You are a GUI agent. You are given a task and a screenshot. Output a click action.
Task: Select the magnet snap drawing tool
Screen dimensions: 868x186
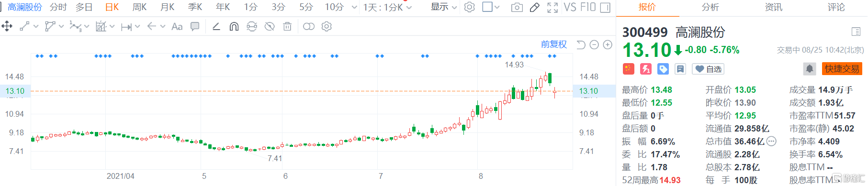234,26
